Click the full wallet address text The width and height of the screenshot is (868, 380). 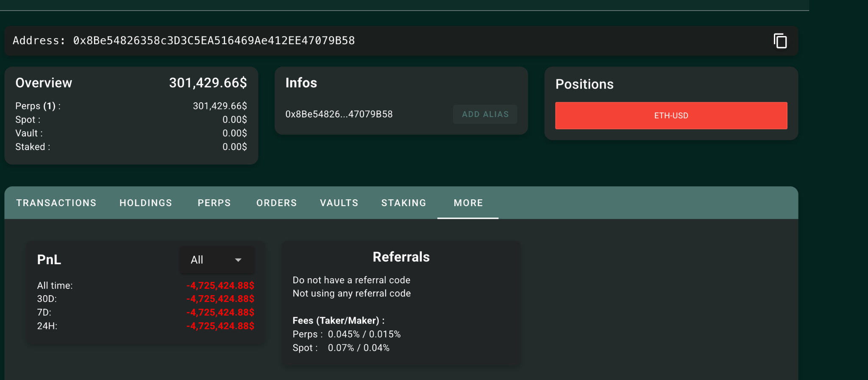click(214, 41)
